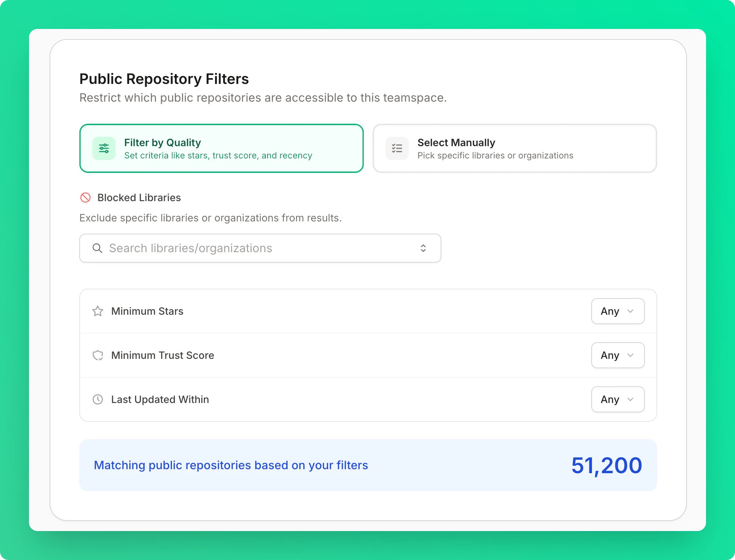This screenshot has width=735, height=560.
Task: Click the sliders icon in Filter by Quality
Action: [104, 148]
